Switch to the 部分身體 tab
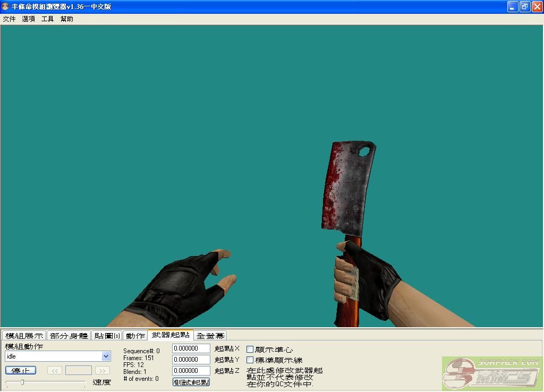 coord(69,336)
